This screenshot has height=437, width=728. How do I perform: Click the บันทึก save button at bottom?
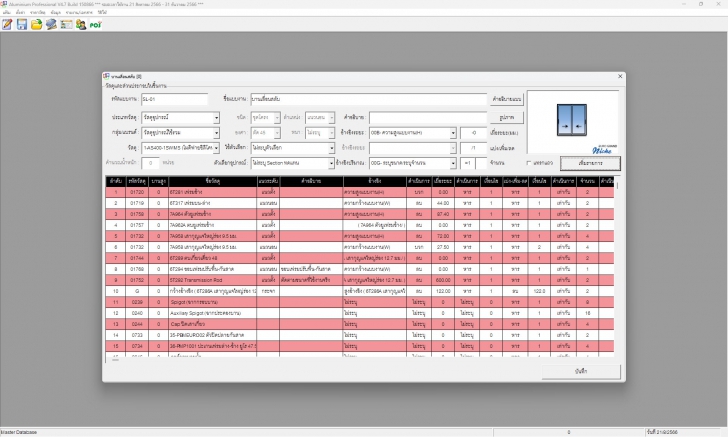(581, 372)
